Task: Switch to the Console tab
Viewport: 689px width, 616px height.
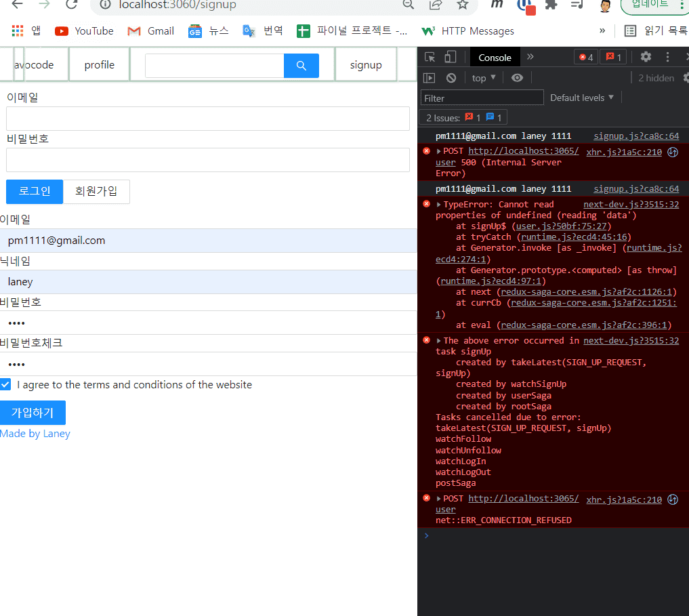Action: [495, 58]
